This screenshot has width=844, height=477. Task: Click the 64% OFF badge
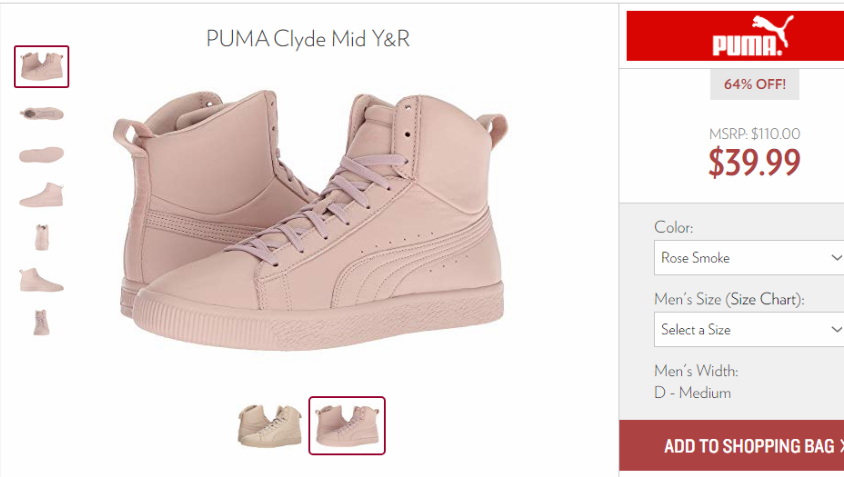point(755,85)
